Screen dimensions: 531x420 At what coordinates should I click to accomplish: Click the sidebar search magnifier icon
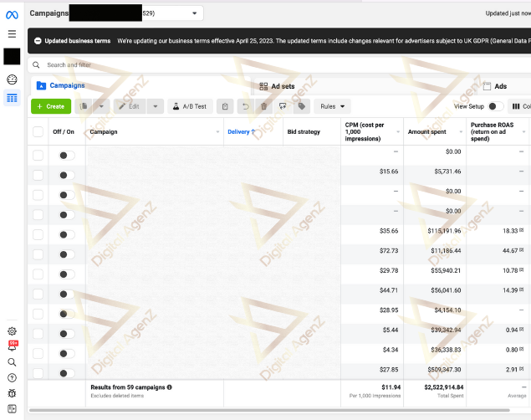(12, 362)
